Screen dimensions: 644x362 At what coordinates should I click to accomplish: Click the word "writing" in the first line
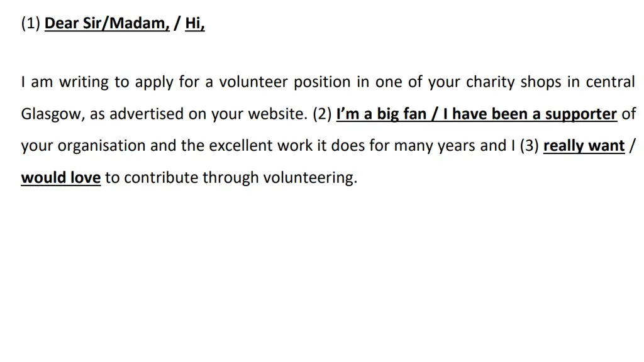(x=84, y=82)
